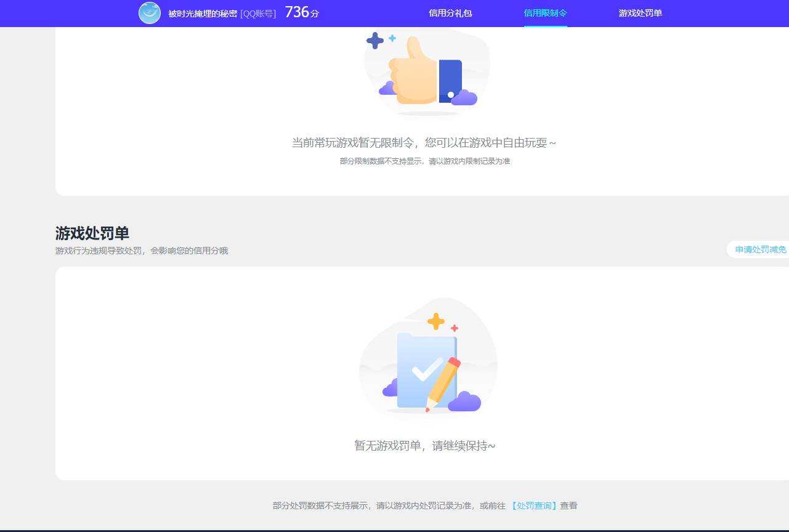
Task: Go to the 游戏处罚单 tab
Action: [640, 13]
